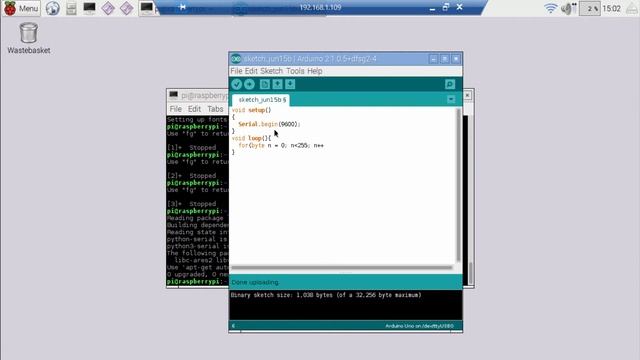Open the Wastebasket desktop icon

click(29, 38)
